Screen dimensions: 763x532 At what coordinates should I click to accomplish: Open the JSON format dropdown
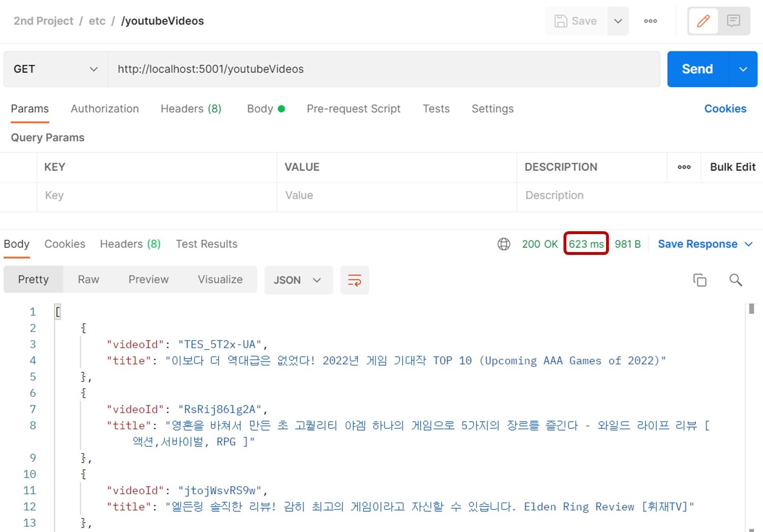(x=298, y=280)
